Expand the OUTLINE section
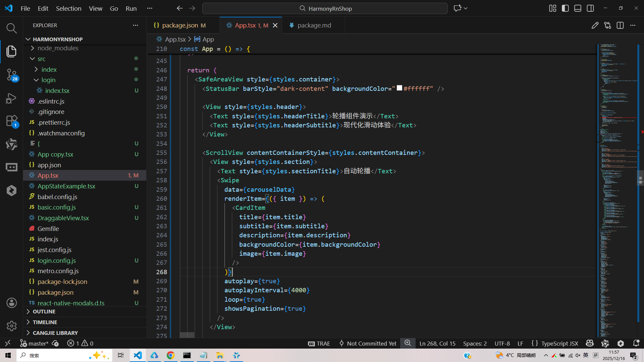 44,311
